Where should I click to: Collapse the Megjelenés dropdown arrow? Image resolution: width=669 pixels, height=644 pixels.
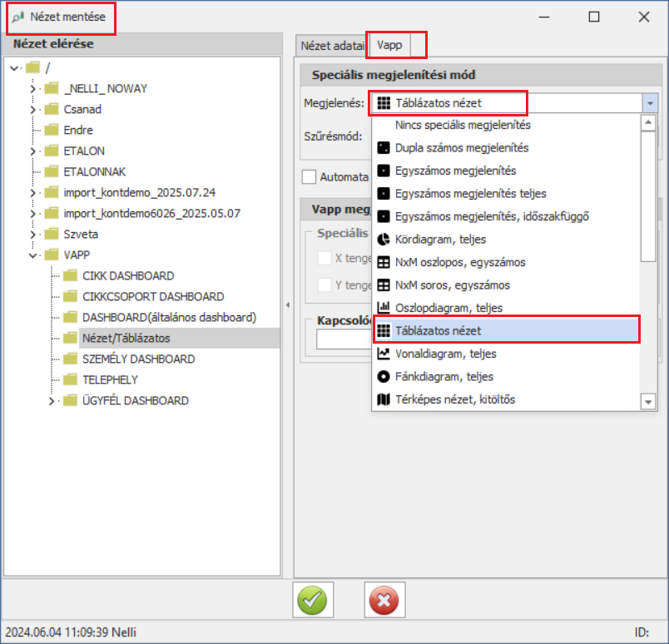click(649, 103)
